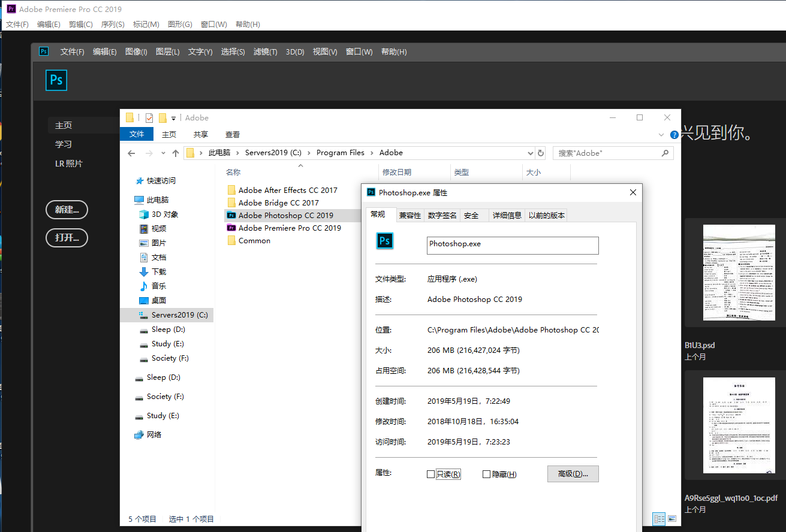
Task: Click the Photoshop.exe filename input field
Action: tap(513, 245)
